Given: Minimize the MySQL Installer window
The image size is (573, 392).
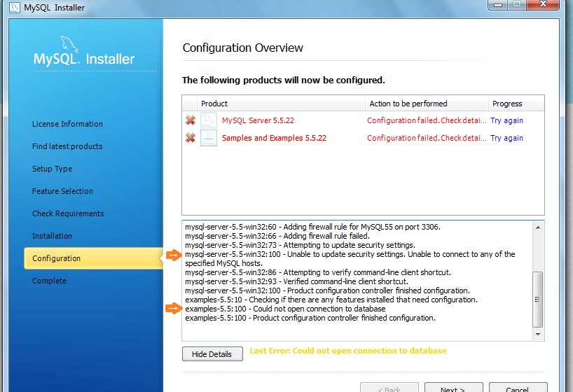Looking at the screenshot, I should coord(498,4).
